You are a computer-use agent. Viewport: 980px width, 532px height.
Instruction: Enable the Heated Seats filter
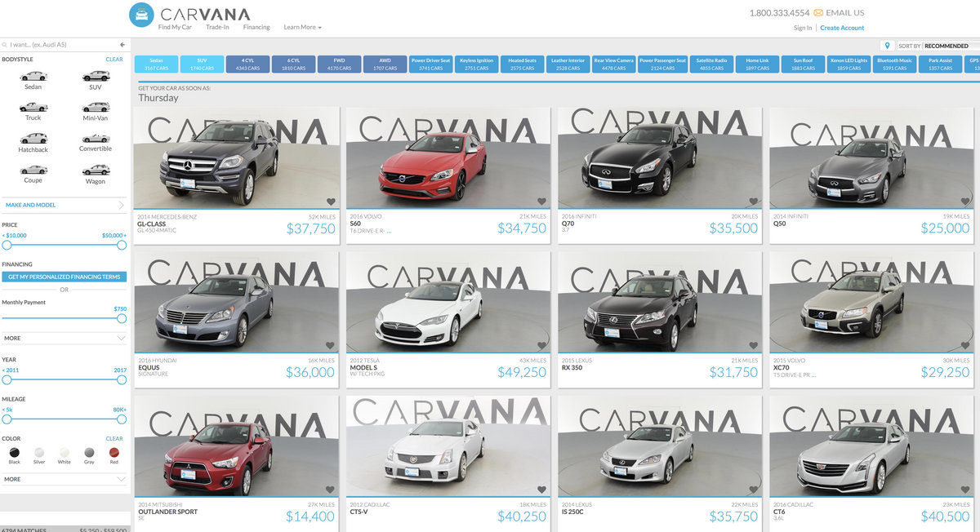click(x=522, y=64)
